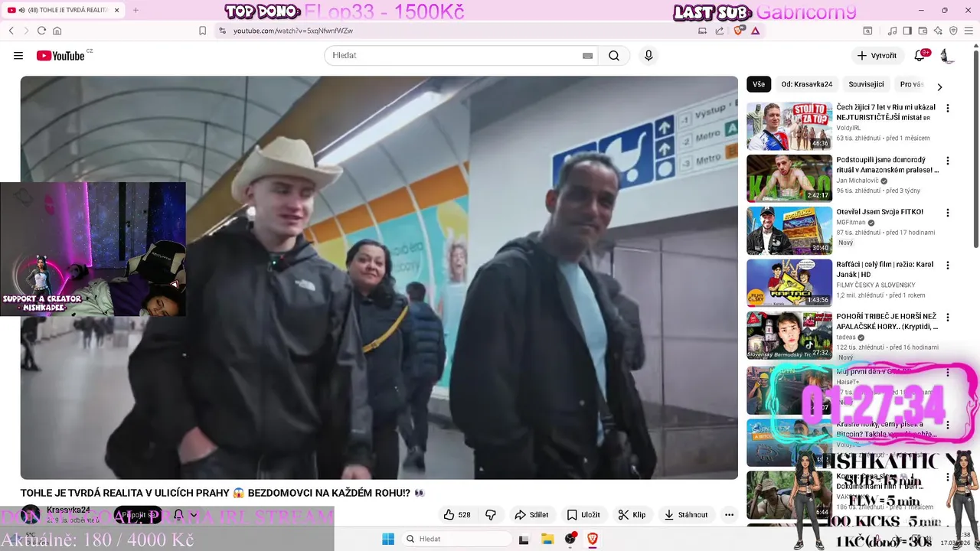Open a new browser tab
Viewport: 980px width, 551px height.
136,10
